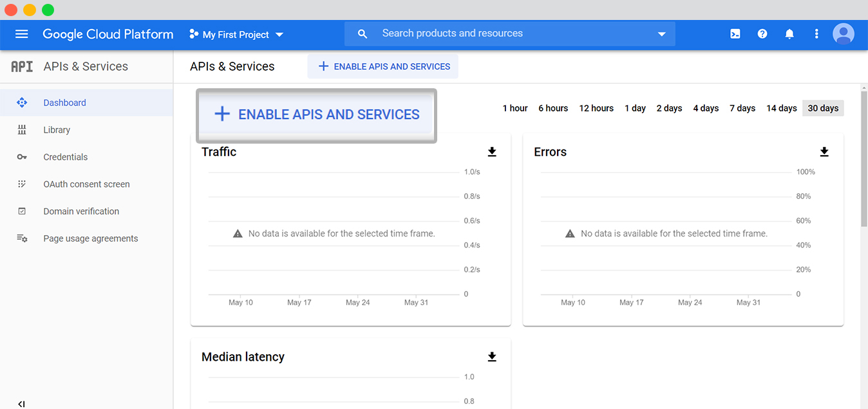Open the notifications bell
868x409 pixels.
789,34
